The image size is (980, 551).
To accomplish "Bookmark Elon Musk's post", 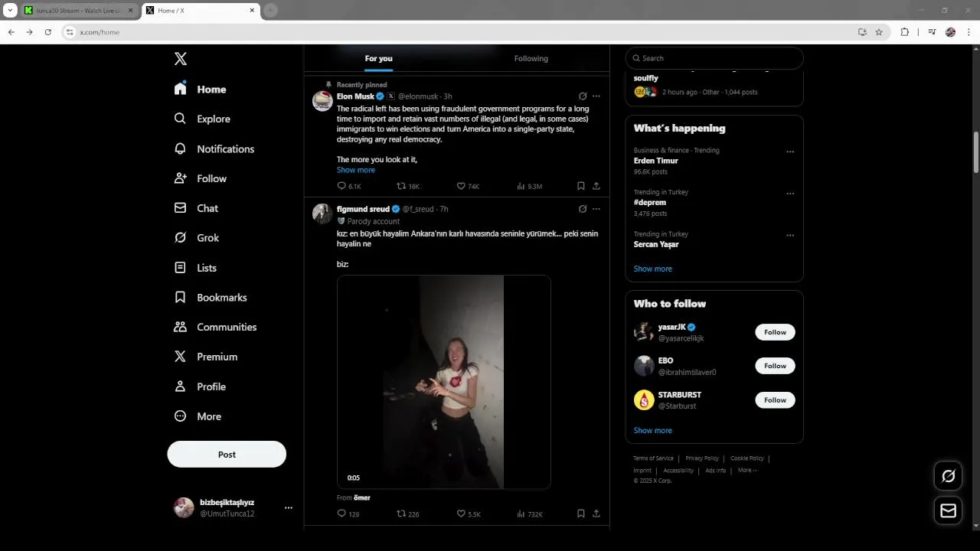I will pos(581,186).
